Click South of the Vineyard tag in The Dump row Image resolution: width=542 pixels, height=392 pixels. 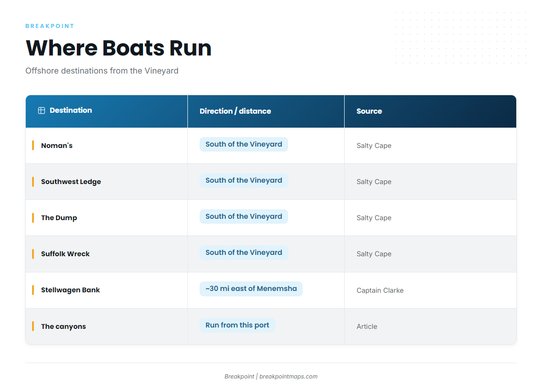[244, 217]
